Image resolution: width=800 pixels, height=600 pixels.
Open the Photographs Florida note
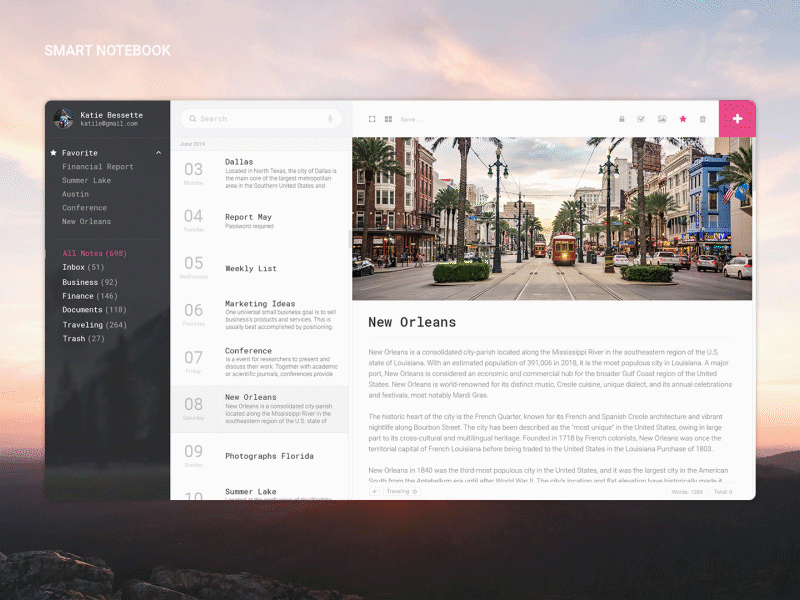pos(259,456)
